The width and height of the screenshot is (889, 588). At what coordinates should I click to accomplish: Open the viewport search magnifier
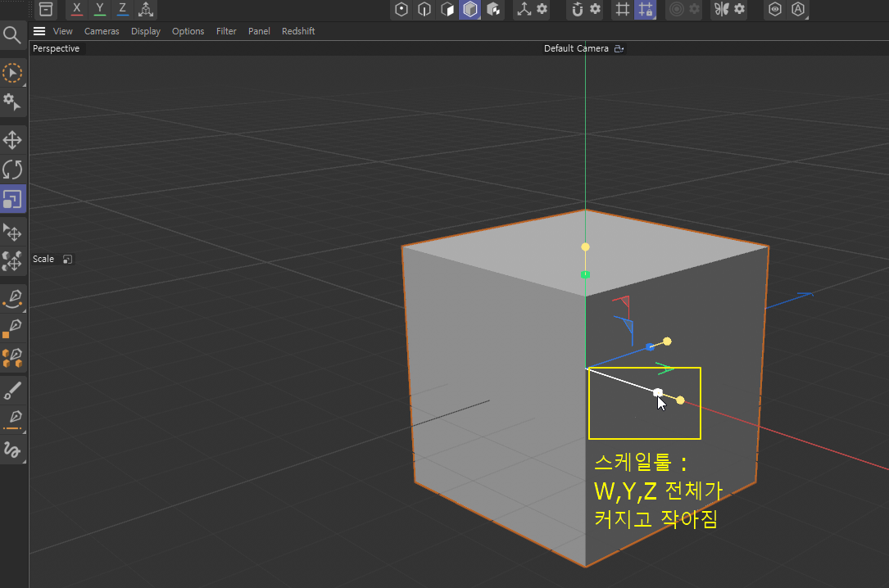coord(12,35)
